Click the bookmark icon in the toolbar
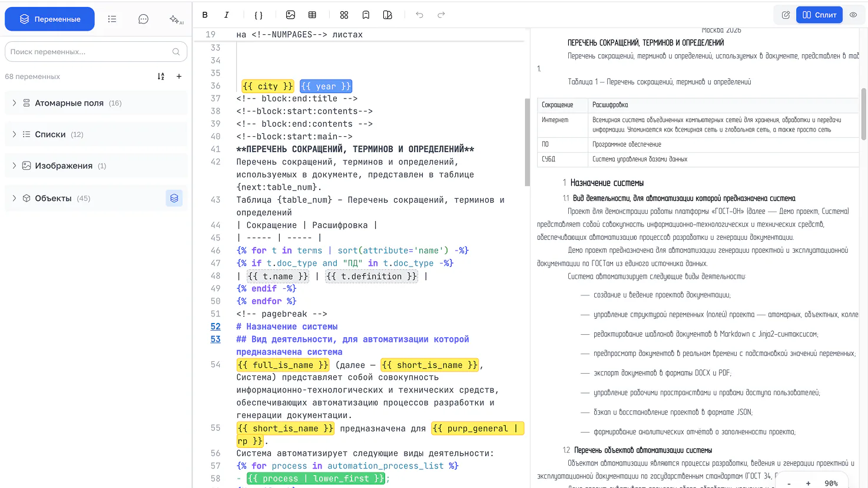This screenshot has height=488, width=868. click(366, 15)
